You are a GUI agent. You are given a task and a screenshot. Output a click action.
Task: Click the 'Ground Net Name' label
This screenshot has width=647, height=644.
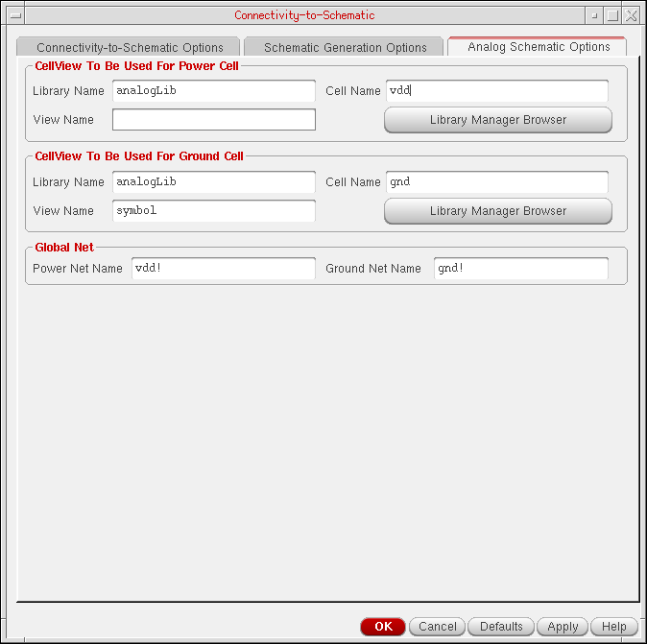[373, 269]
